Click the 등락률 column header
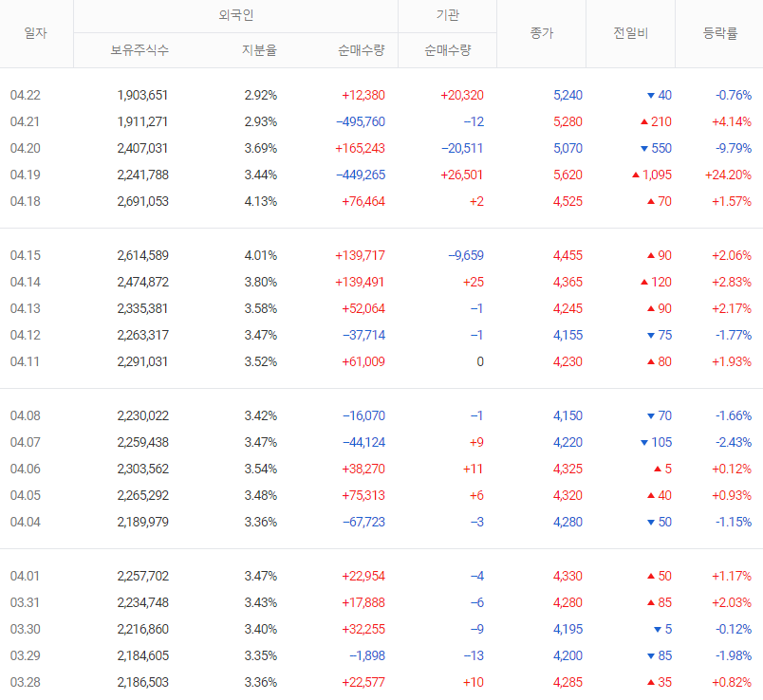763x700 pixels. [720, 33]
